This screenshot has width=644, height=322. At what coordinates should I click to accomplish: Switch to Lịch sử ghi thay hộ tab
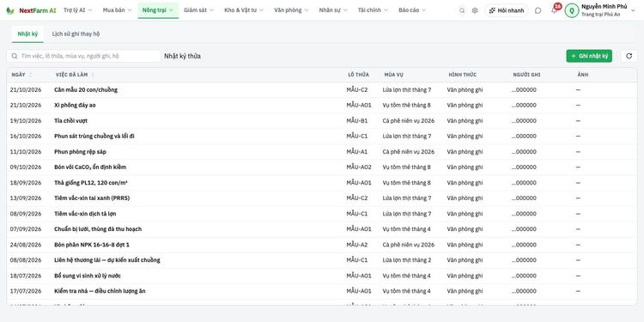tap(76, 34)
